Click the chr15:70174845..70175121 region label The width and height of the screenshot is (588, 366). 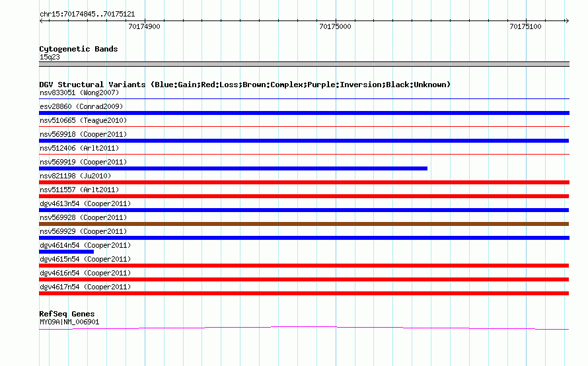point(87,14)
